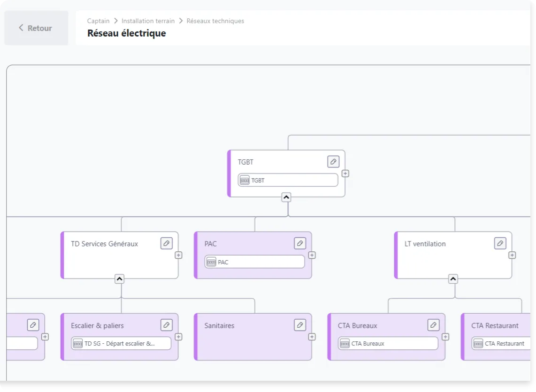Screen dimensions: 536x392
Task: Click the CTA Bureaux equipment chip
Action: point(388,344)
